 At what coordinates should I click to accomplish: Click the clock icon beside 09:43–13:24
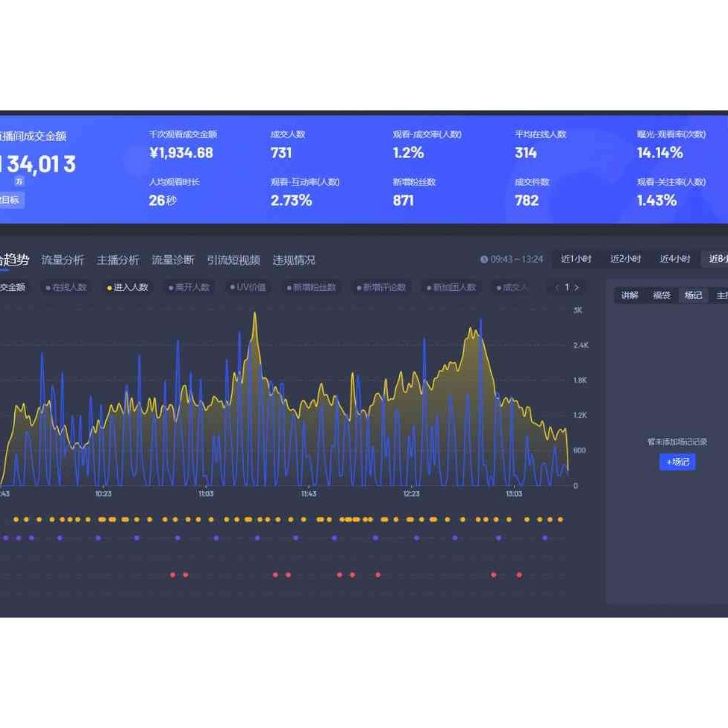click(x=484, y=260)
